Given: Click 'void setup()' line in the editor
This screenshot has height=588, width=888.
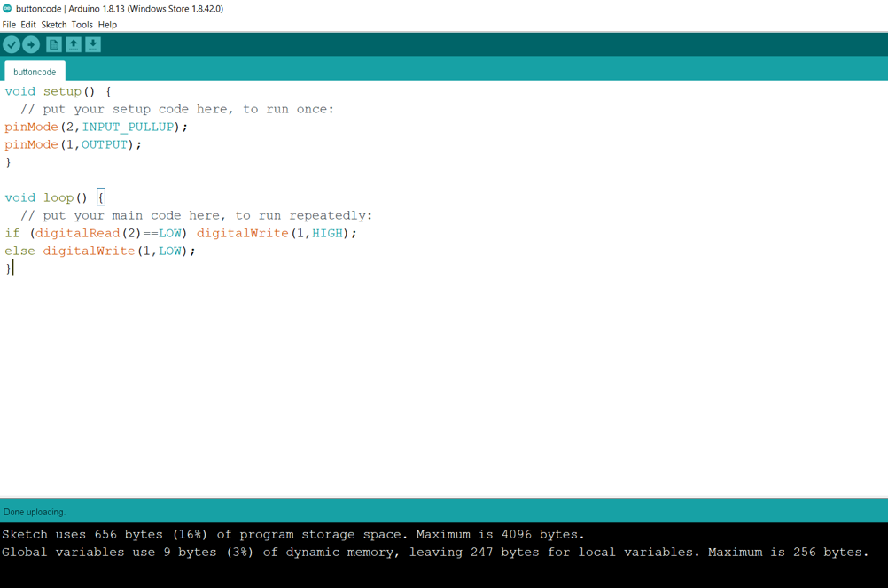Looking at the screenshot, I should (58, 92).
